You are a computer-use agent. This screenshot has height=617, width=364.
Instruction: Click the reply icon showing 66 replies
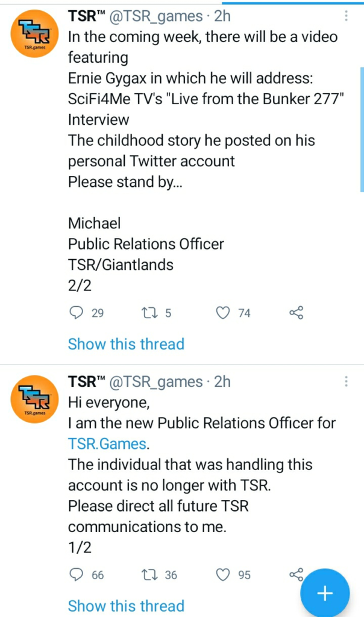[75, 575]
